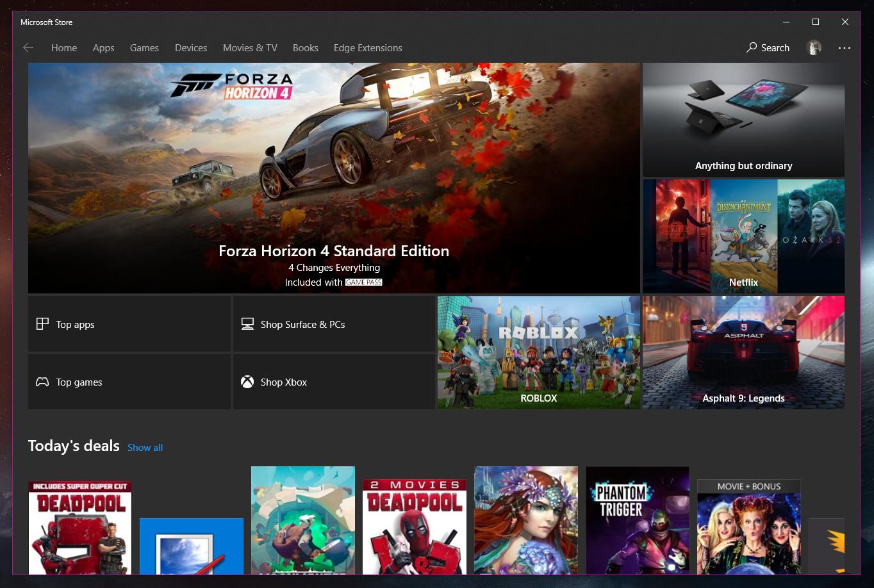Click the Top games controller icon

coord(42,382)
